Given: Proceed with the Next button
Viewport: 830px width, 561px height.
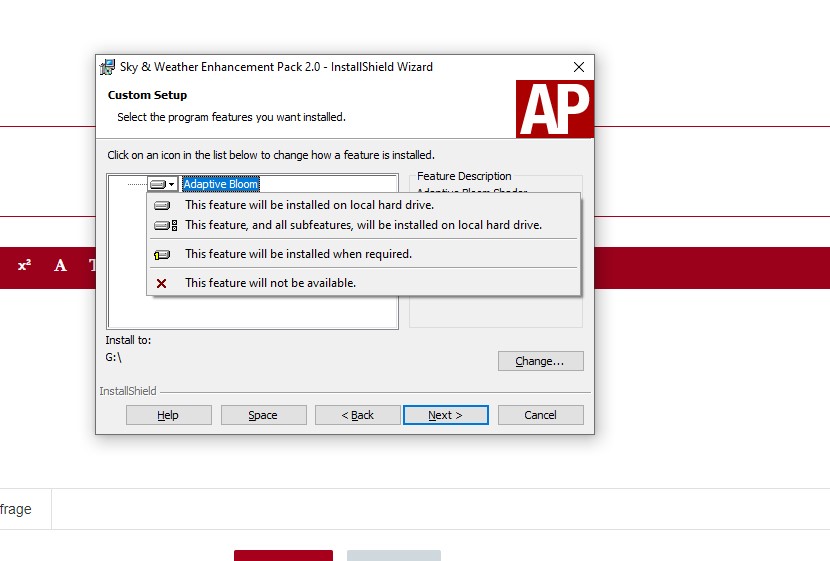Looking at the screenshot, I should click(x=446, y=415).
